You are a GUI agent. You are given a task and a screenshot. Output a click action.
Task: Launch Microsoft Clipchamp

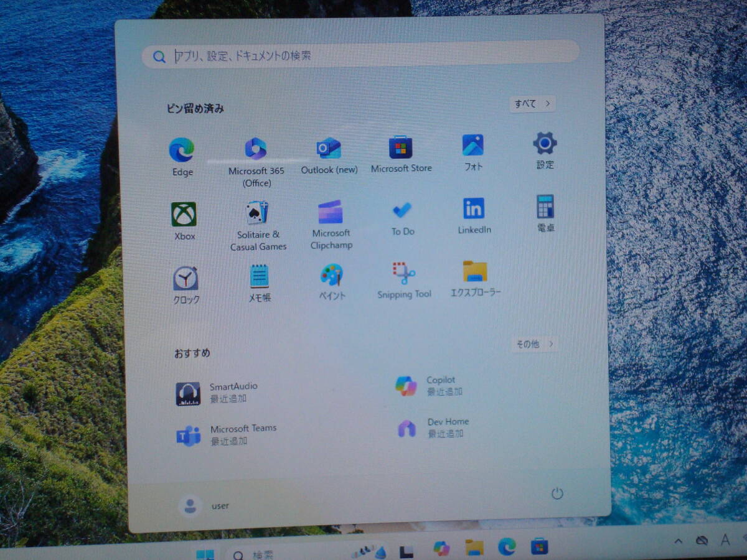[331, 225]
